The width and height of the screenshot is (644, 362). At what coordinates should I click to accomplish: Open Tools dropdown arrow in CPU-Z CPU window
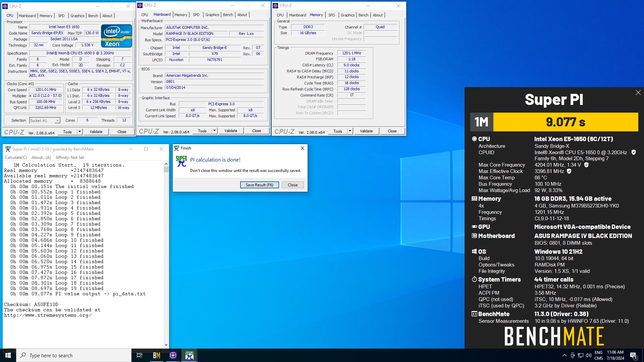tap(79, 132)
